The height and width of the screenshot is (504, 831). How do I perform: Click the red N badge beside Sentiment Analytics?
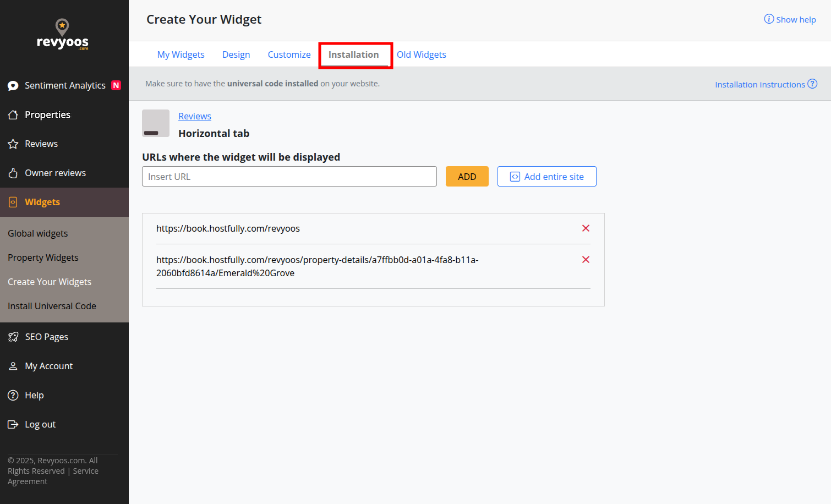pyautogui.click(x=116, y=85)
